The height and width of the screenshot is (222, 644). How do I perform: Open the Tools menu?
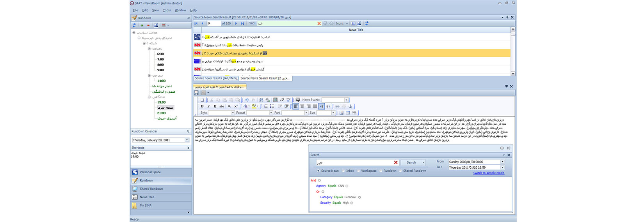point(167,10)
